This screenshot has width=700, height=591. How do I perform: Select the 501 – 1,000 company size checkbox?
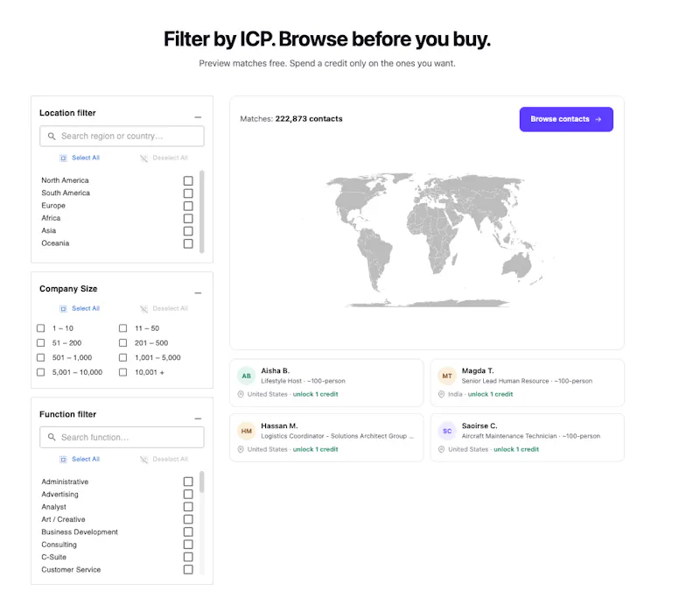point(40,357)
